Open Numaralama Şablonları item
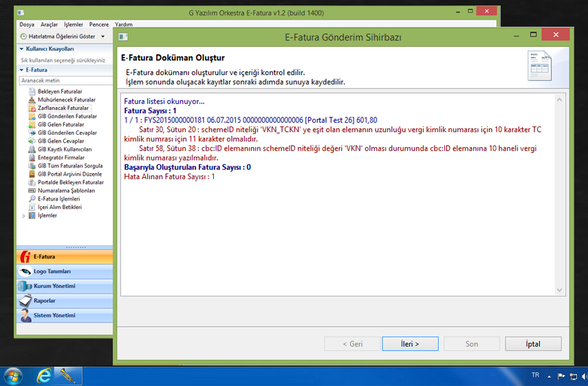The width and height of the screenshot is (588, 386). (66, 190)
